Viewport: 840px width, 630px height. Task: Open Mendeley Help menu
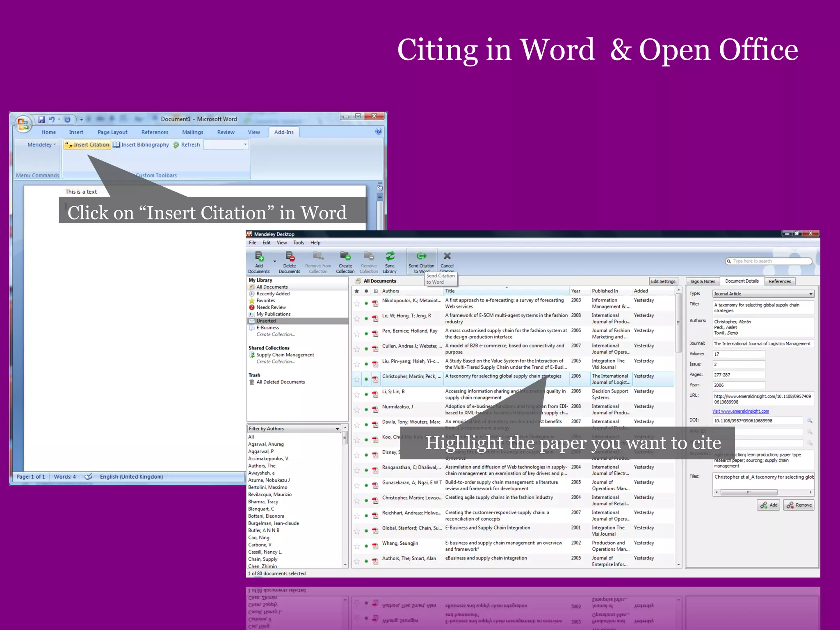315,243
